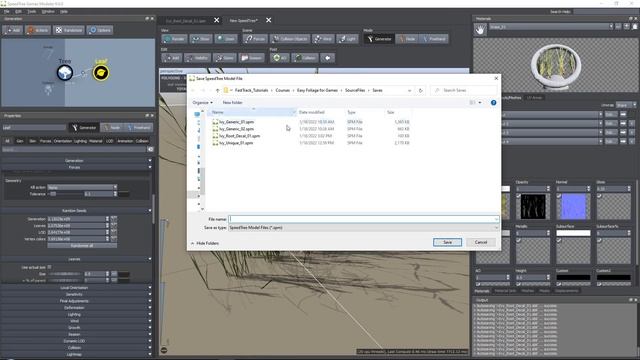Click the Render button in View toolbar
Screen dimensions: 640x360
tap(174, 39)
